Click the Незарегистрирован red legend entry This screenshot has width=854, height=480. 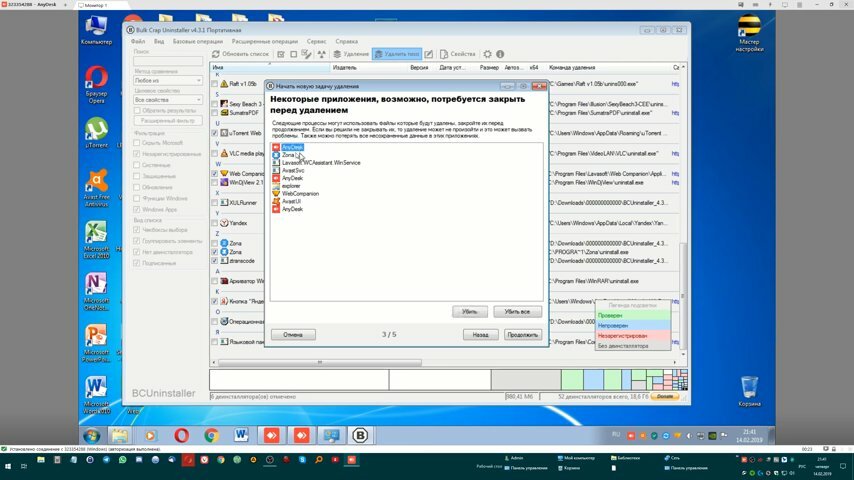click(632, 336)
